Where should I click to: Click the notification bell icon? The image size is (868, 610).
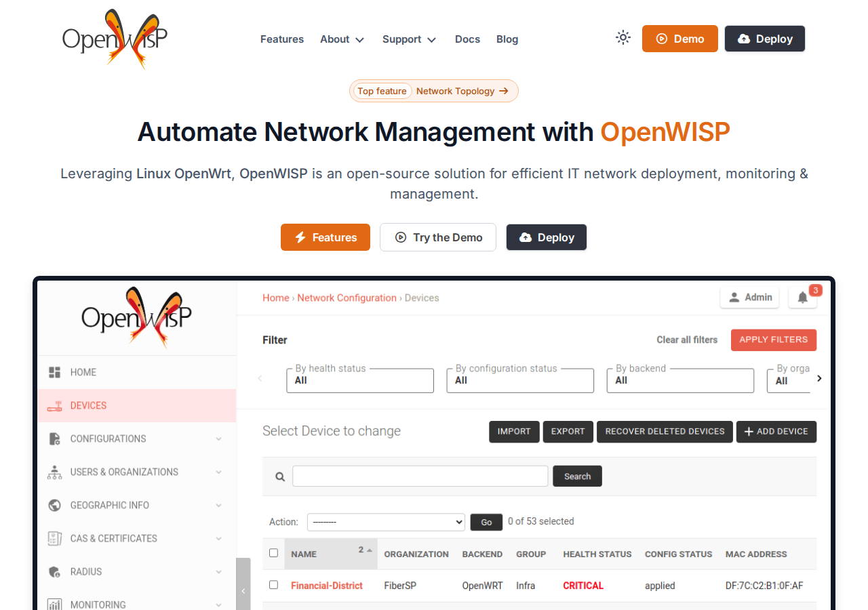[803, 298]
